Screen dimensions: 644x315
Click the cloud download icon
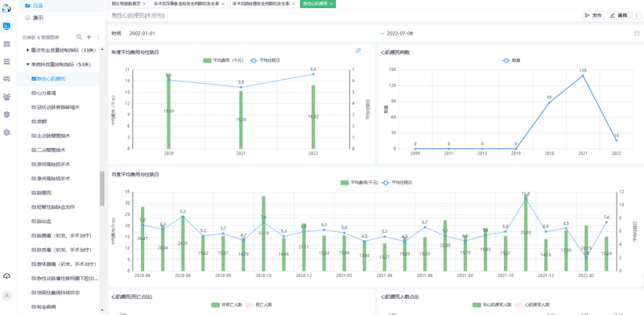pos(6,276)
